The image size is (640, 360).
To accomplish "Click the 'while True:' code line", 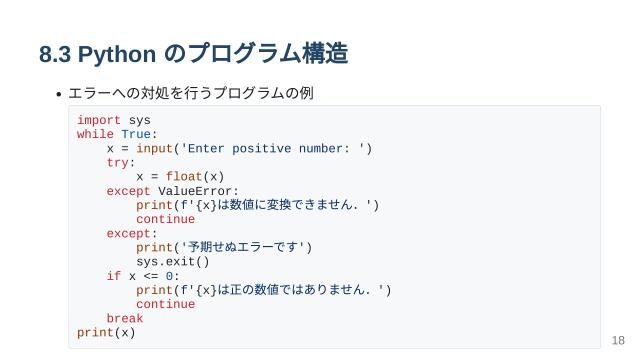I will pos(117,134).
